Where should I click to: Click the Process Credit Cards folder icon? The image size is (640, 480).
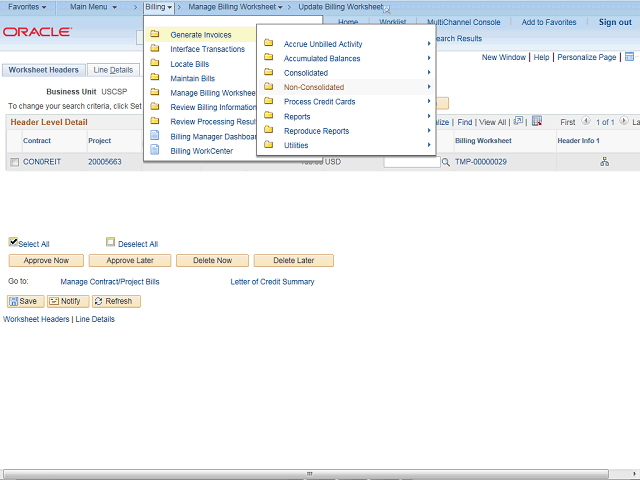(x=269, y=100)
